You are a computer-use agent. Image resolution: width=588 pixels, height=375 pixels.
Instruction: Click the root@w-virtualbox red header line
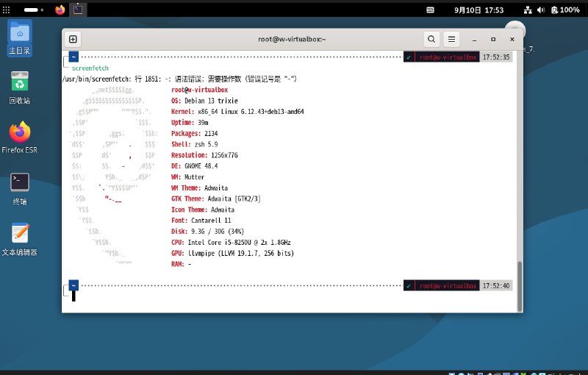199,90
